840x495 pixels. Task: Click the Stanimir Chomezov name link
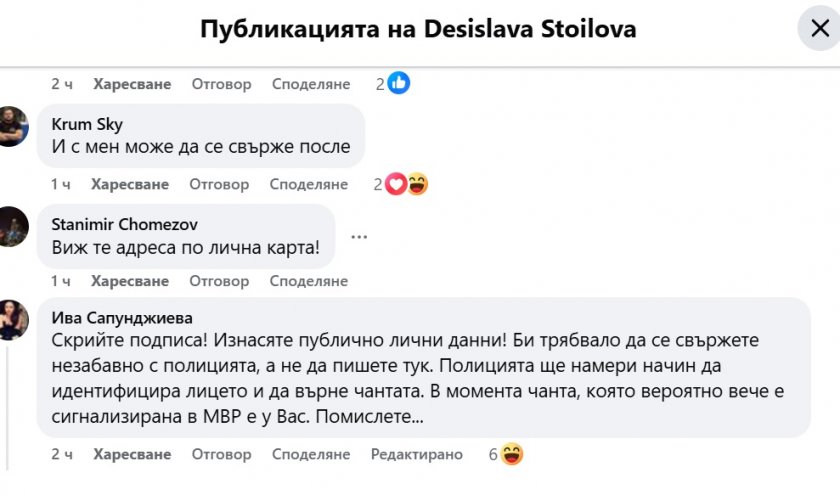pyautogui.click(x=122, y=223)
